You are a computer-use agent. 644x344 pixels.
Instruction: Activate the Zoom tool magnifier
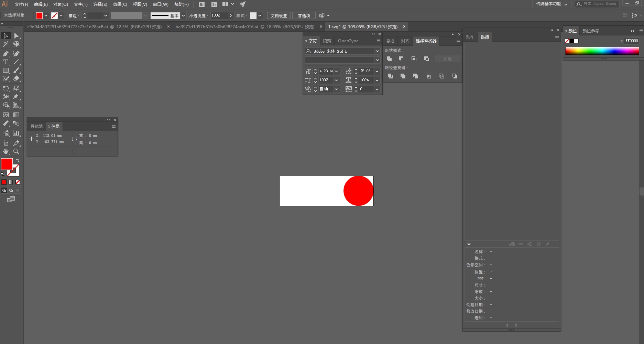(16, 151)
